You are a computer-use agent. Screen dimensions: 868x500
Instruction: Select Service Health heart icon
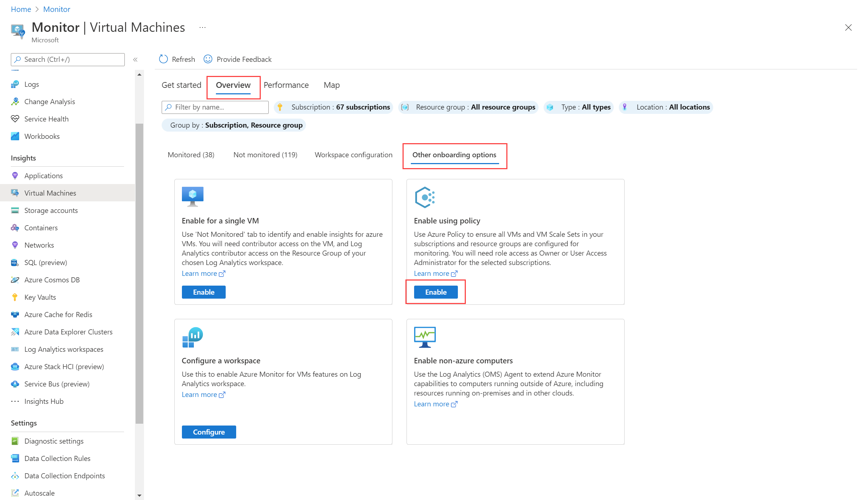(15, 119)
